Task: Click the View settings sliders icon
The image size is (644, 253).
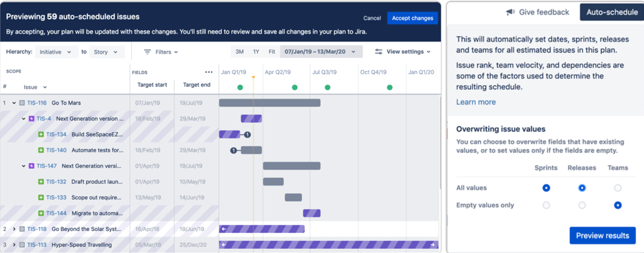Action: click(x=378, y=52)
